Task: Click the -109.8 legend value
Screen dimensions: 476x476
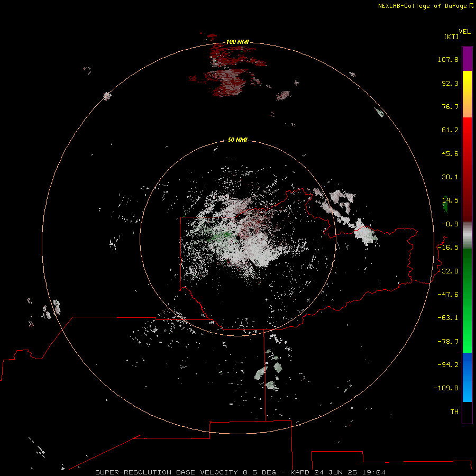Action: click(446, 388)
